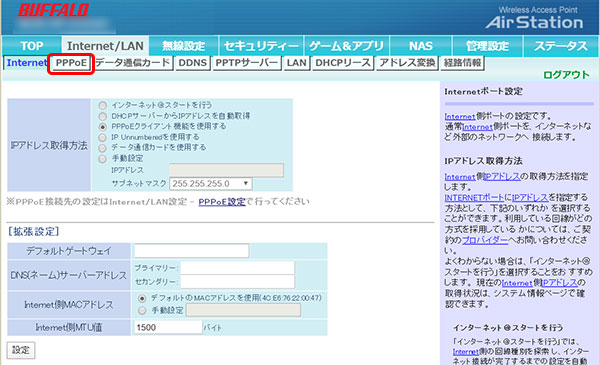
Task: Select DHCPサーバーからIPアドレスを自動取得 radio option
Action: (x=103, y=116)
